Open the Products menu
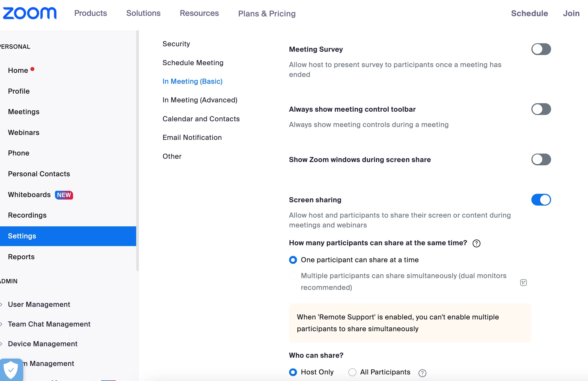This screenshot has height=381, width=588. 91,13
